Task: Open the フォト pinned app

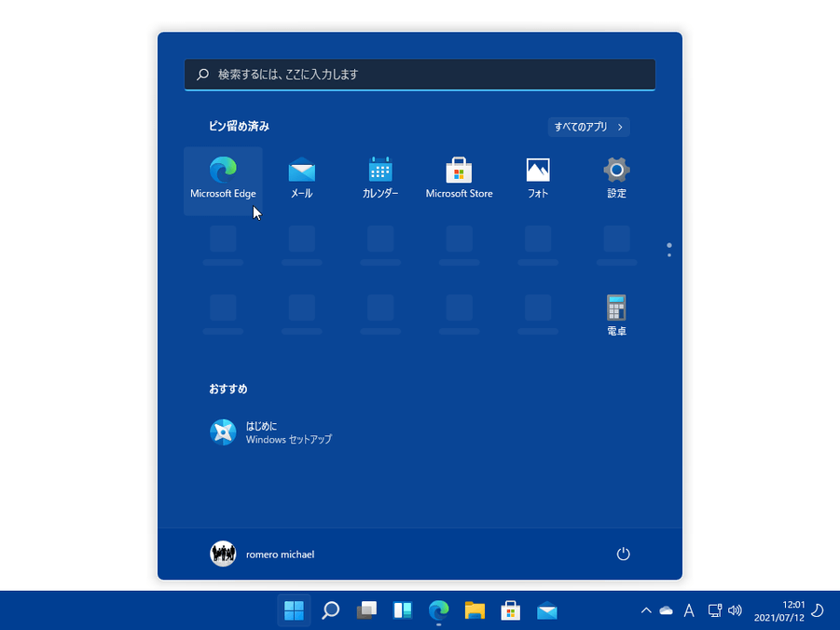Action: click(538, 181)
